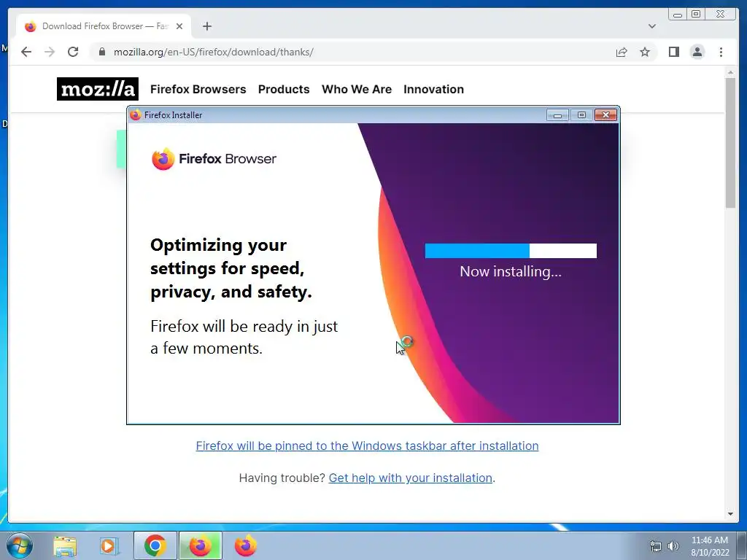The height and width of the screenshot is (560, 747).
Task: Reload the Mozilla download page
Action: [73, 52]
